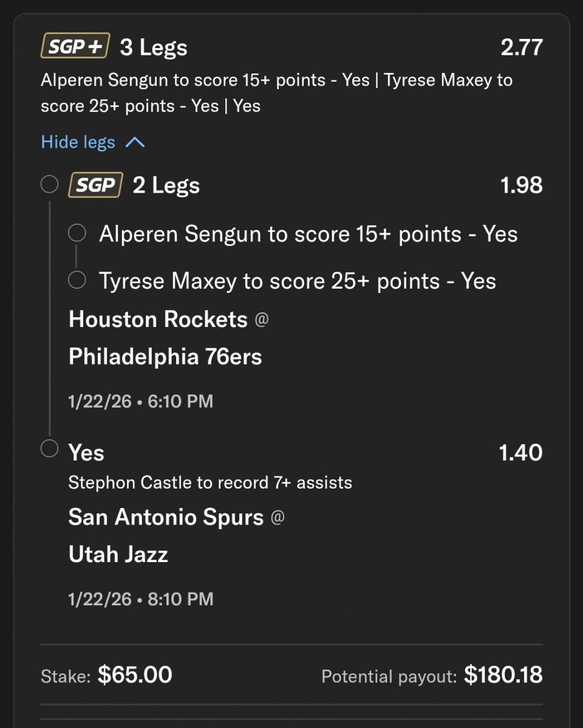Click the 2.77 total odds value
The image size is (583, 728).
coord(521,47)
